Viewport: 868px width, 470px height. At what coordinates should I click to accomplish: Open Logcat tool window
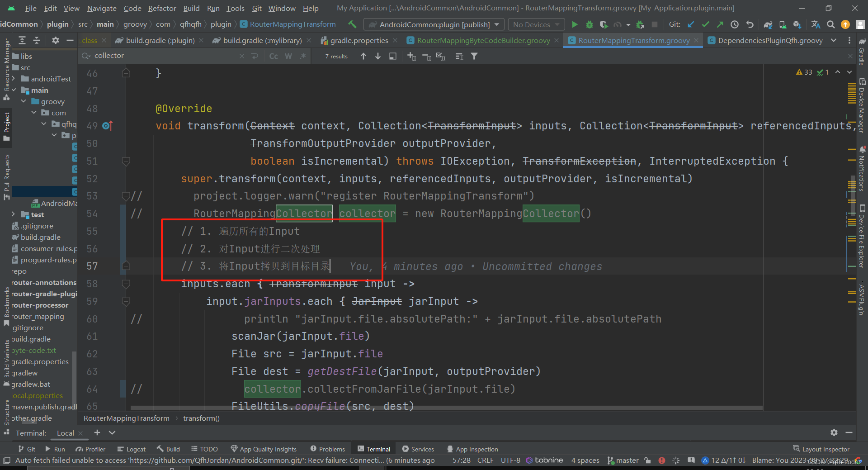(132, 449)
